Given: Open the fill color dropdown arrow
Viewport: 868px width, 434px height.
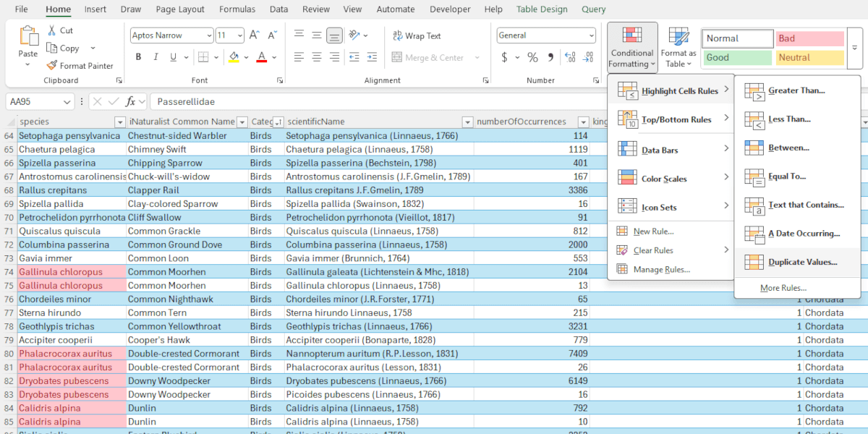Looking at the screenshot, I should point(247,57).
